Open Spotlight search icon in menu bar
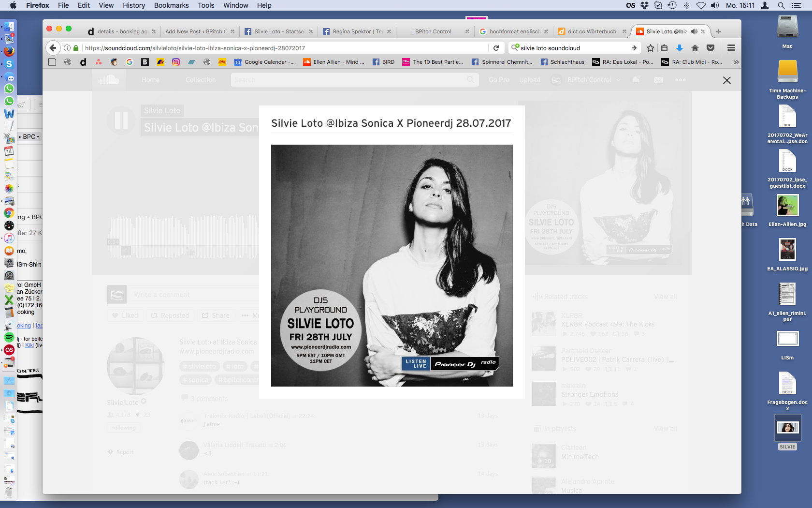812x508 pixels. pos(781,5)
